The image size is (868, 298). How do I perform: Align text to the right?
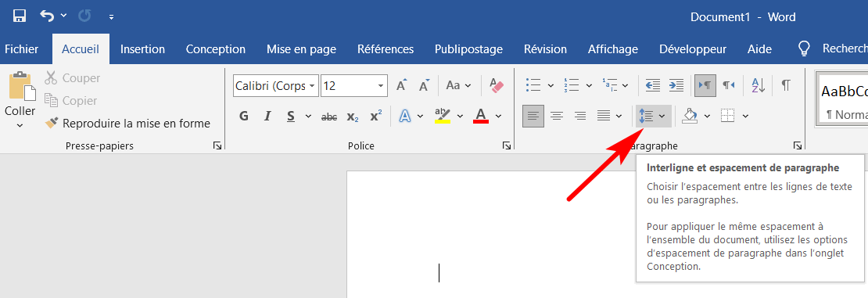[x=580, y=116]
